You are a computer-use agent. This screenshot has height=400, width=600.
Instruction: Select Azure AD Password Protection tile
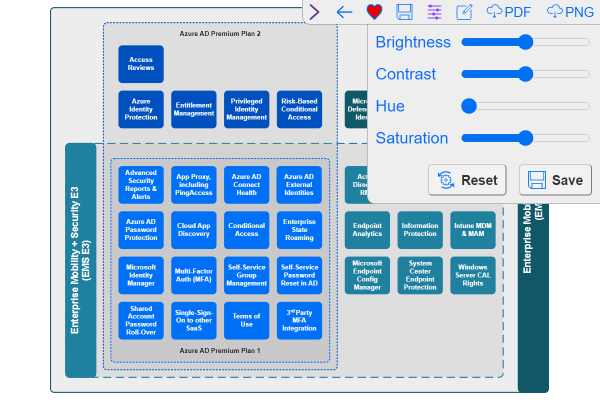tap(141, 230)
